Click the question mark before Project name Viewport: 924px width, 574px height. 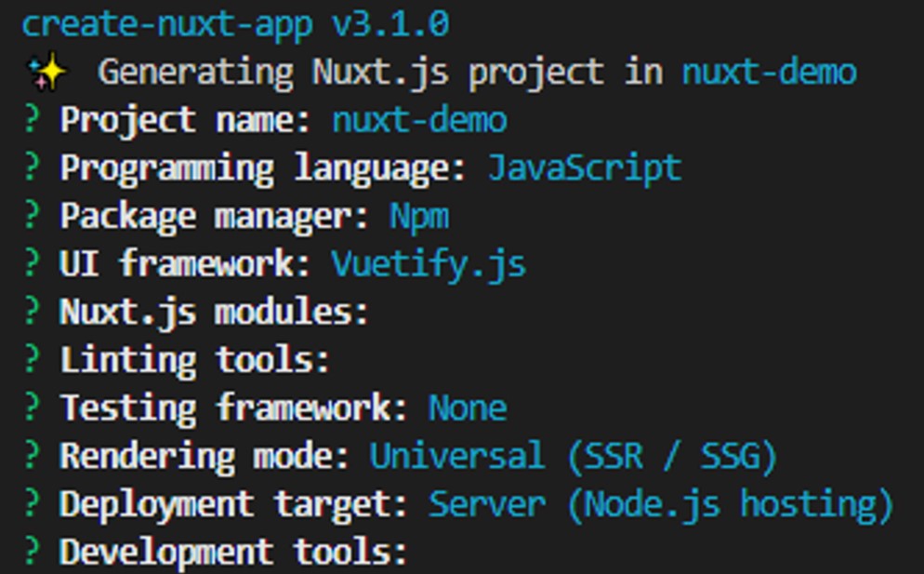pos(28,119)
